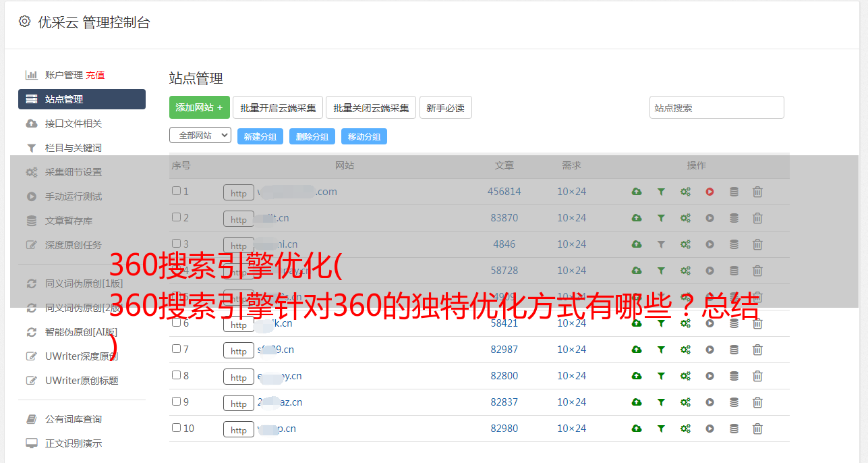Click the filter icon in row 8
Image resolution: width=868 pixels, height=463 pixels.
(661, 376)
